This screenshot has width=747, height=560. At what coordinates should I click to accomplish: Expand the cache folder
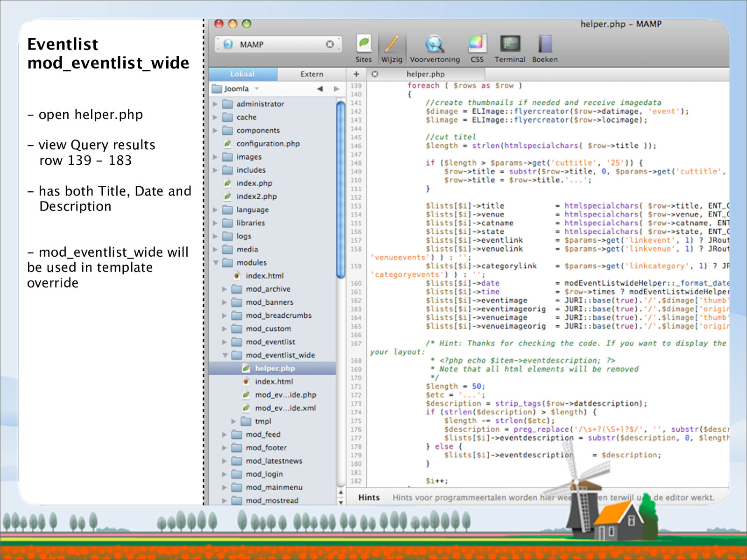point(215,117)
